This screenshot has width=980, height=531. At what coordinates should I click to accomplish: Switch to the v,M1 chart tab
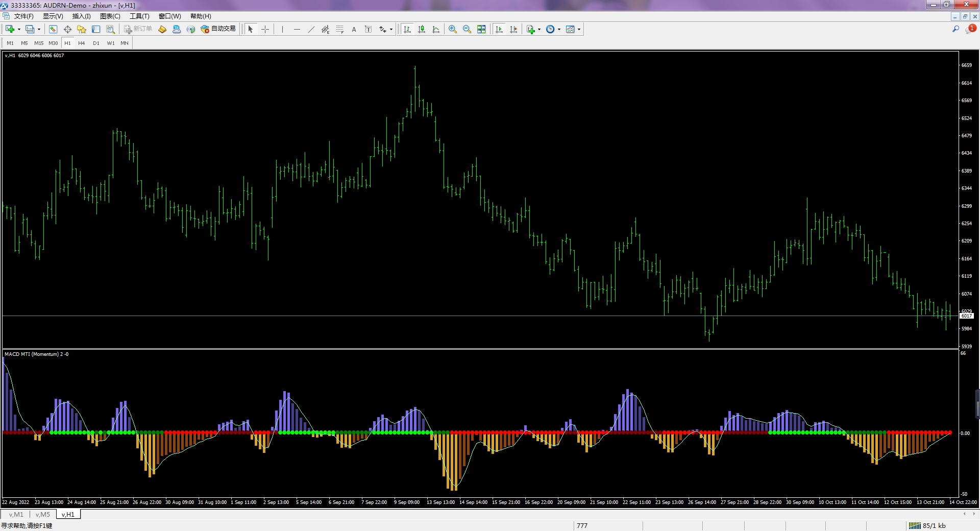(x=16, y=514)
